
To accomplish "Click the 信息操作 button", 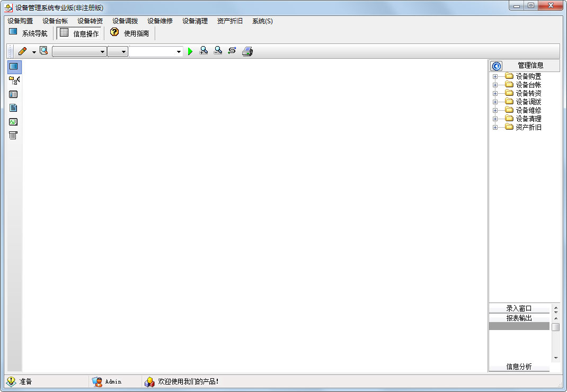I will (x=79, y=33).
